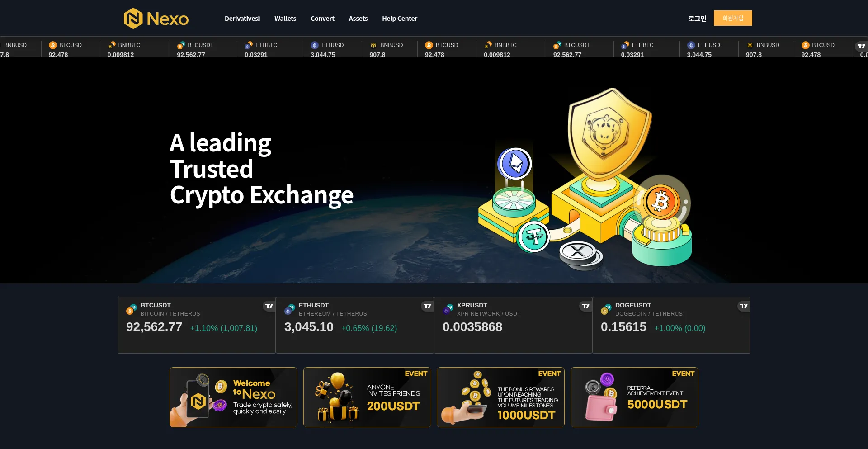Open the referral 5000USDT event banner

634,397
